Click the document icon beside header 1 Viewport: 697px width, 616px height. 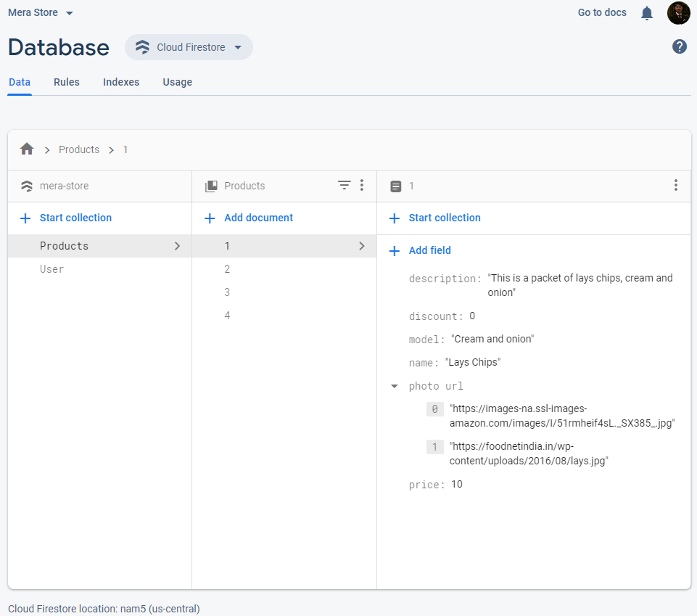click(x=395, y=186)
